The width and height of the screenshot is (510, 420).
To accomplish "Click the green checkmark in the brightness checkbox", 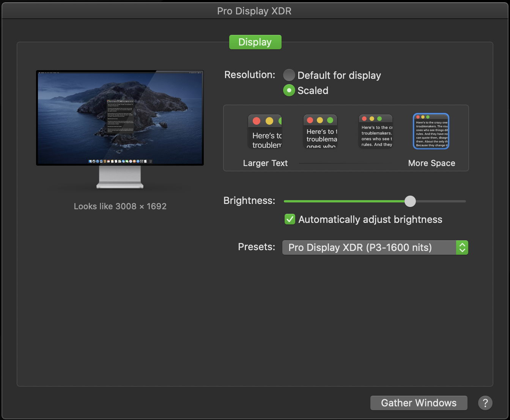I will click(x=290, y=219).
